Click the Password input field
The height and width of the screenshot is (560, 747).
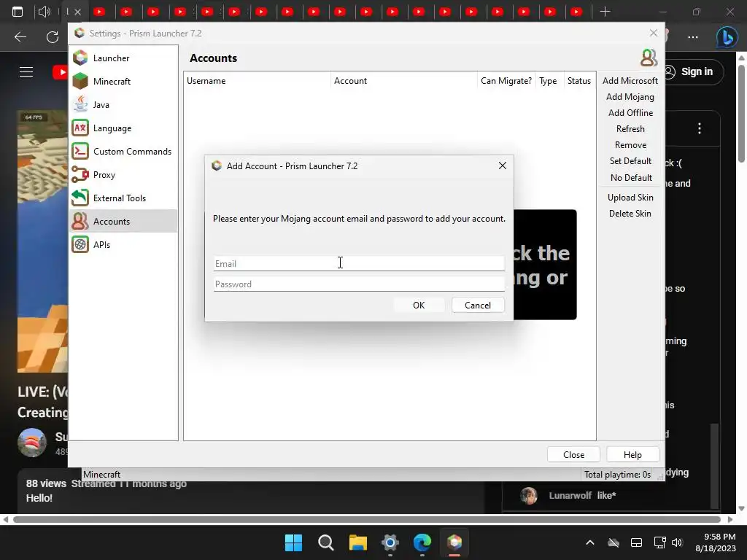(x=359, y=284)
